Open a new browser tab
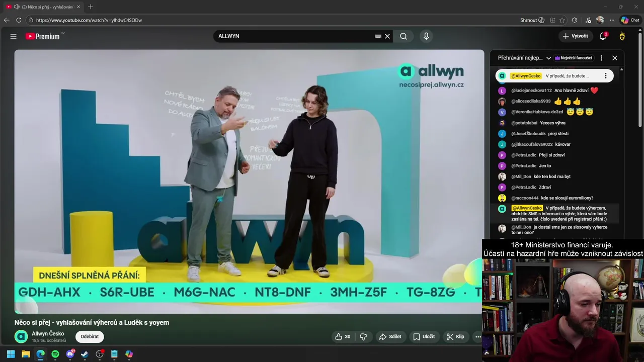The height and width of the screenshot is (362, 644). coord(91,7)
